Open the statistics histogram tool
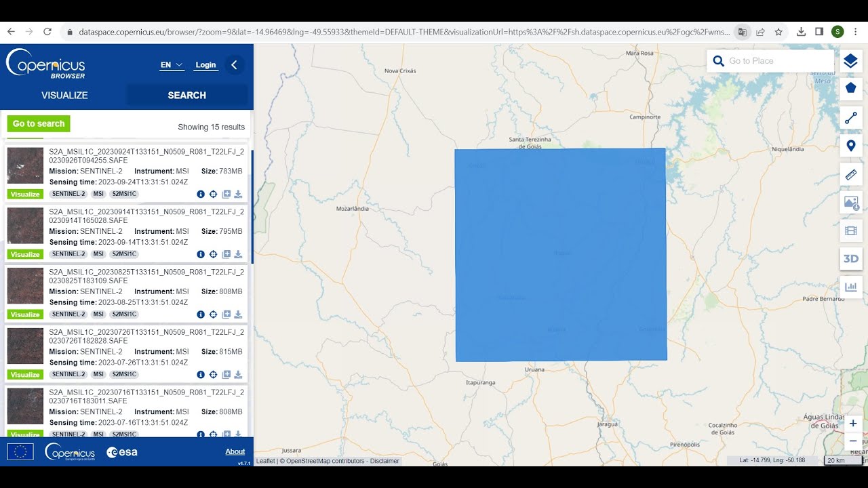Image resolution: width=868 pixels, height=488 pixels. tap(851, 287)
